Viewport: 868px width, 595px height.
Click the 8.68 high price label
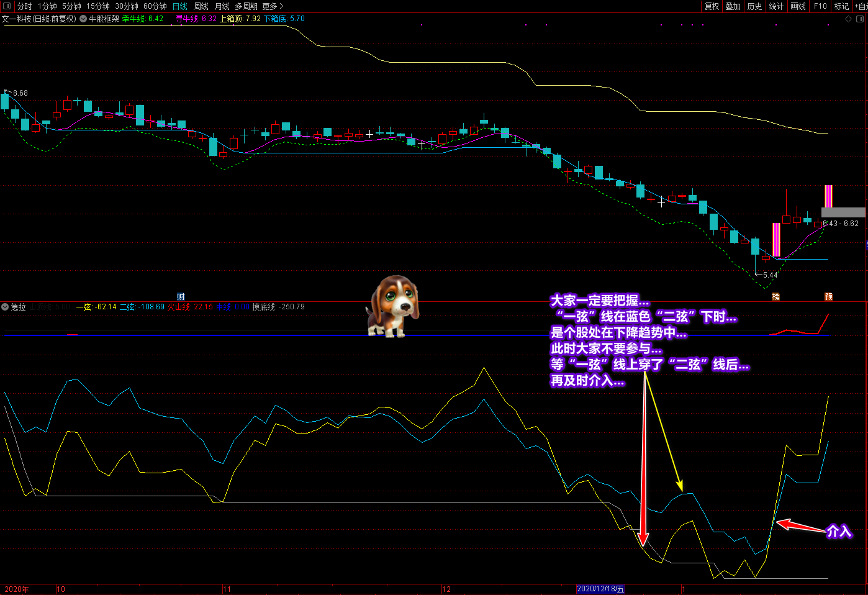tap(20, 93)
